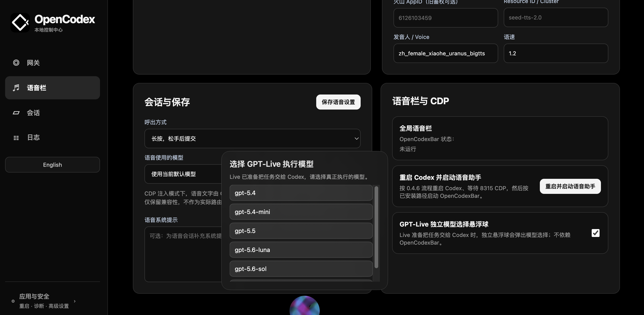The width and height of the screenshot is (644, 315).
Task: Click the settings gear icon
Action: (13, 301)
